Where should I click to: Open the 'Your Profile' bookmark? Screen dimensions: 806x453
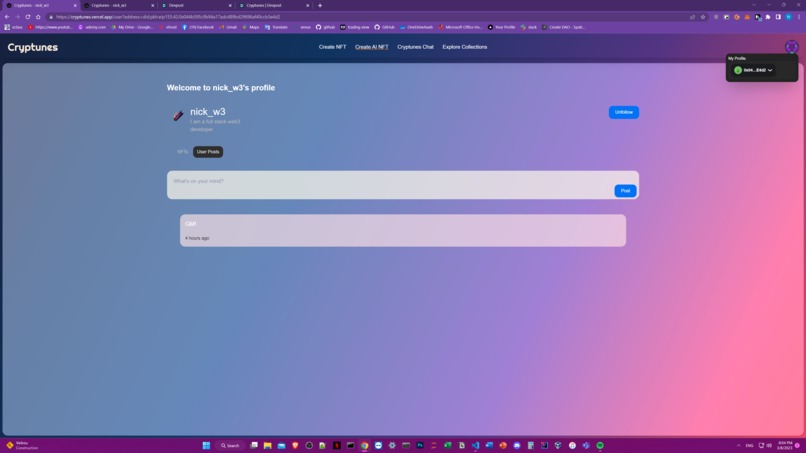[502, 27]
